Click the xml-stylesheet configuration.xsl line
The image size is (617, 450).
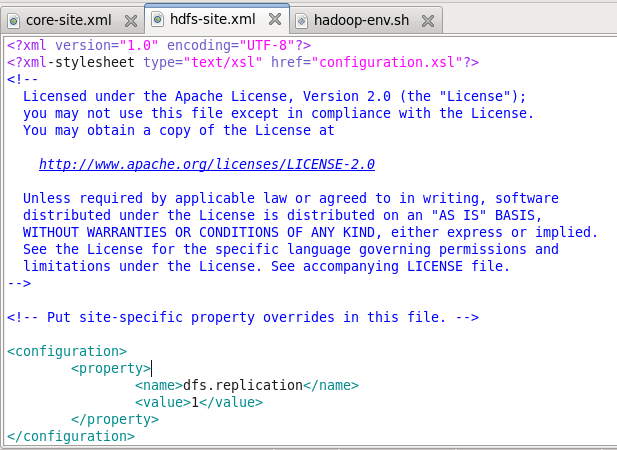click(243, 62)
